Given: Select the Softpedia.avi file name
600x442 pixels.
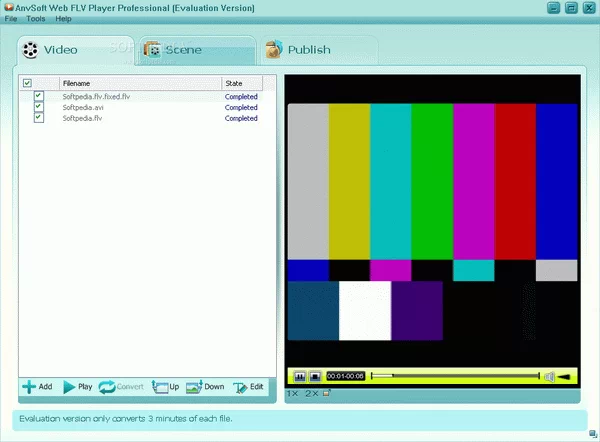Looking at the screenshot, I should click(83, 108).
